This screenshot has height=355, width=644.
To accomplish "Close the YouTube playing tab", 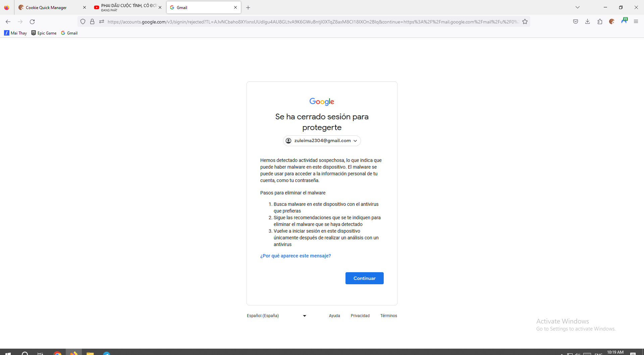I will tap(160, 7).
